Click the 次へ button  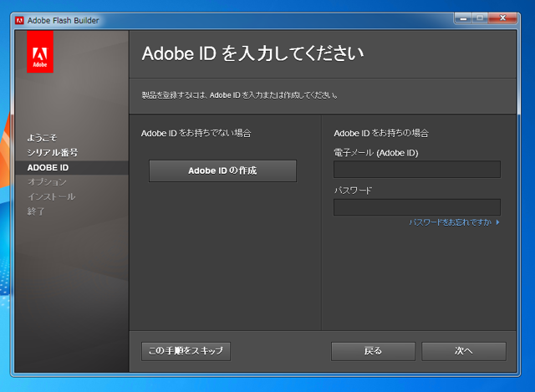click(x=464, y=351)
